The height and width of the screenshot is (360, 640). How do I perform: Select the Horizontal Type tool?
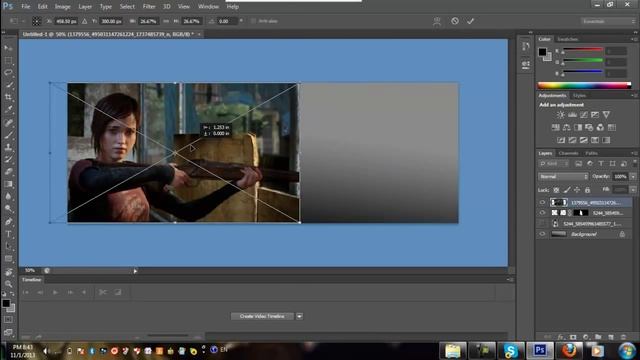[8, 234]
